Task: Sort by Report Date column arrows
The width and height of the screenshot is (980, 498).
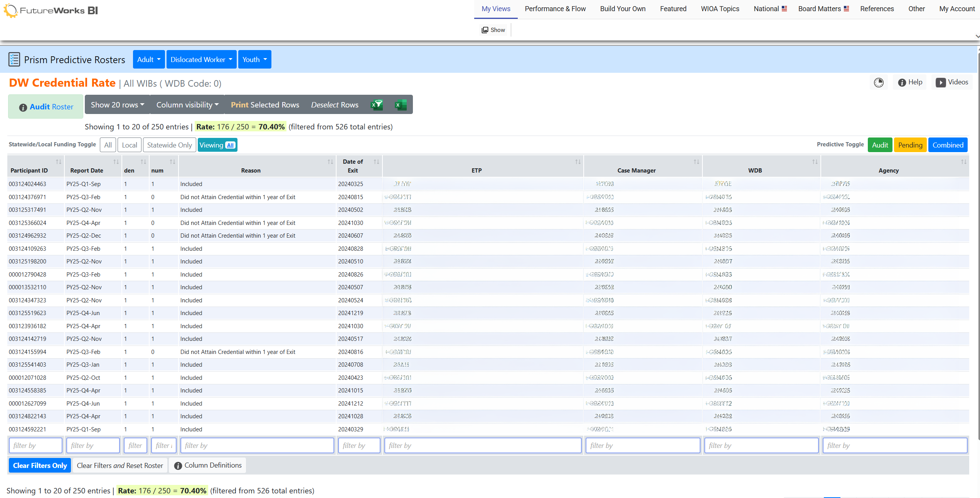Action: pyautogui.click(x=116, y=162)
